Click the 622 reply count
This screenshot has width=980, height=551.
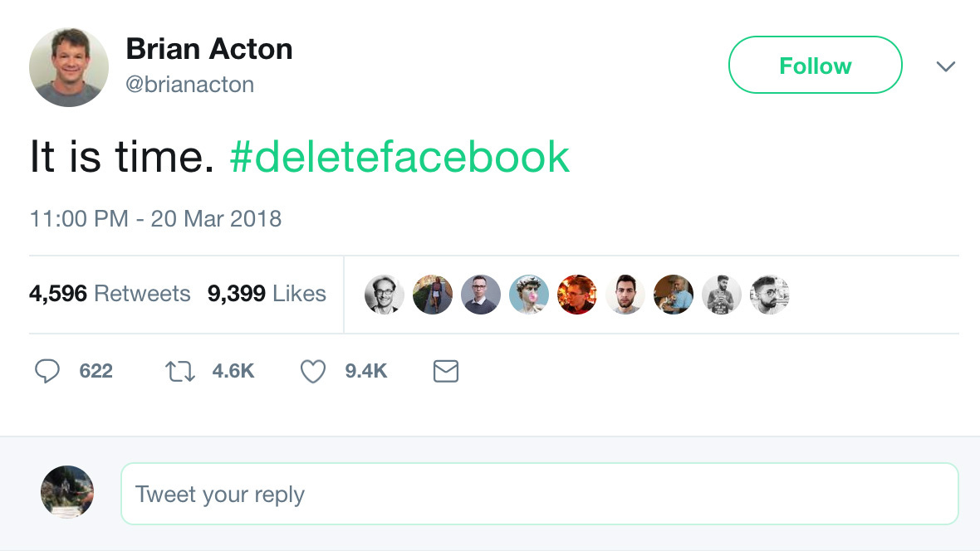click(96, 371)
